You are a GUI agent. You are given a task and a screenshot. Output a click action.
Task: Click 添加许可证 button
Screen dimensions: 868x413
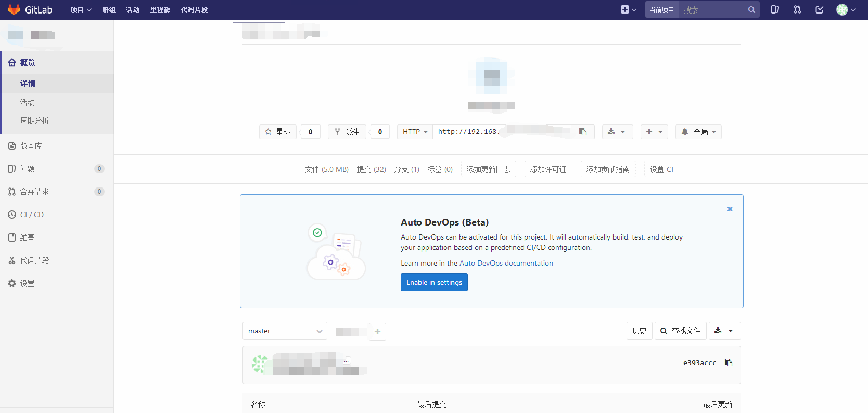(548, 169)
